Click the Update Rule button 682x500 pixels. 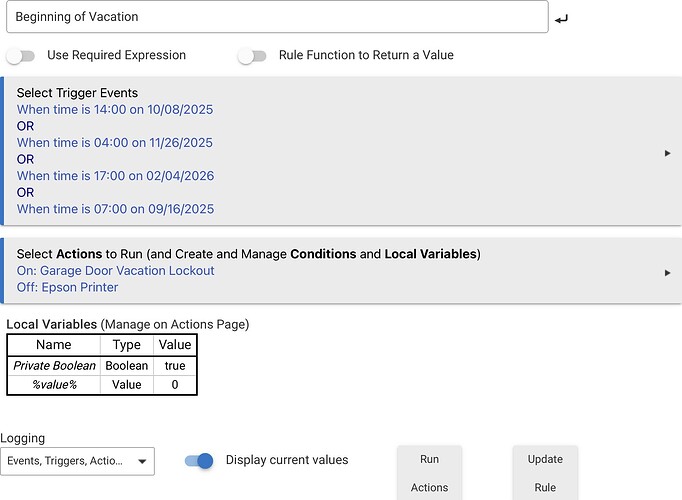pos(545,473)
